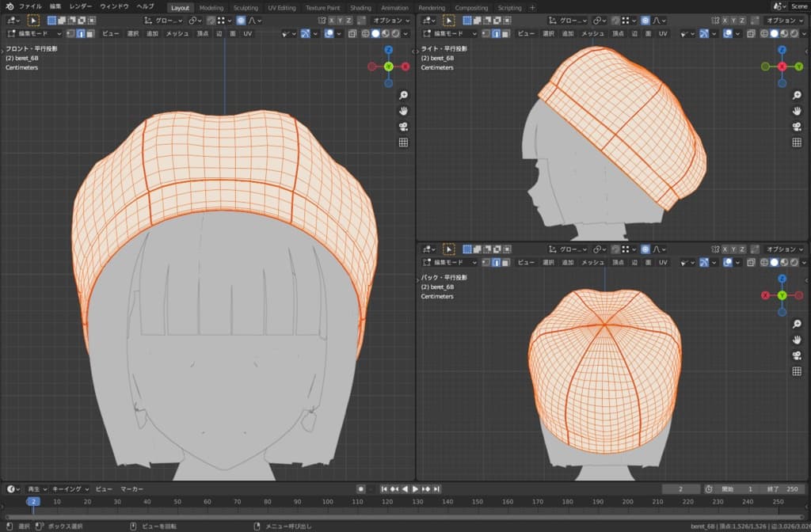The image size is (811, 532).
Task: Open メッシュ menu in front viewport header
Action: tap(177, 34)
